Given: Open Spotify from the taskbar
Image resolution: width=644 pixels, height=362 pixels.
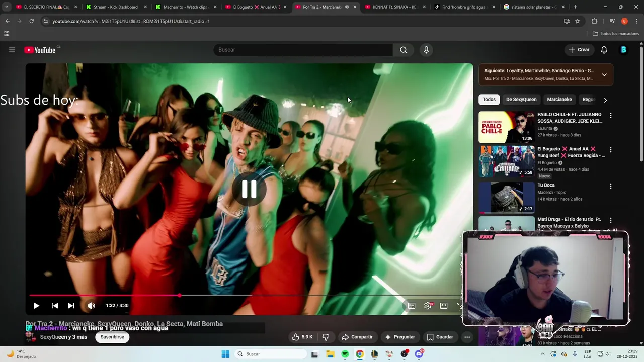Looking at the screenshot, I should [345, 354].
